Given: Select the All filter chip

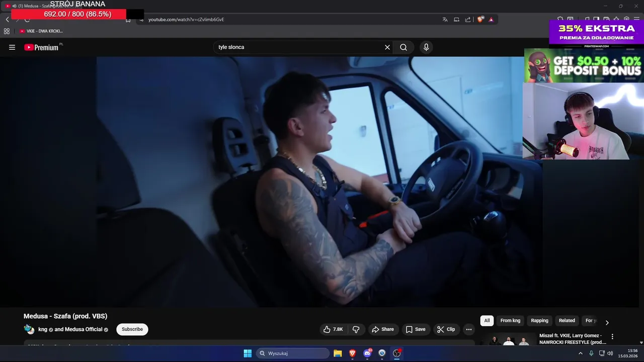Looking at the screenshot, I should [487, 321].
